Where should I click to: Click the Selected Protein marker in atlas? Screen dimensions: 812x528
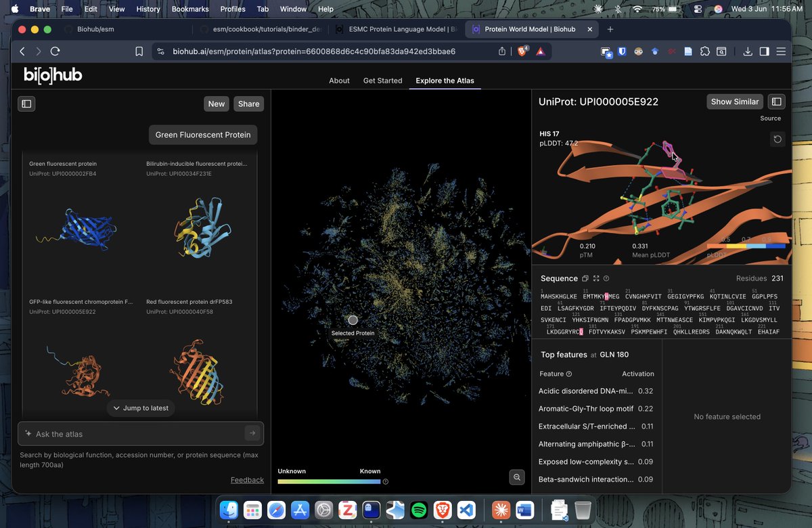(x=353, y=320)
